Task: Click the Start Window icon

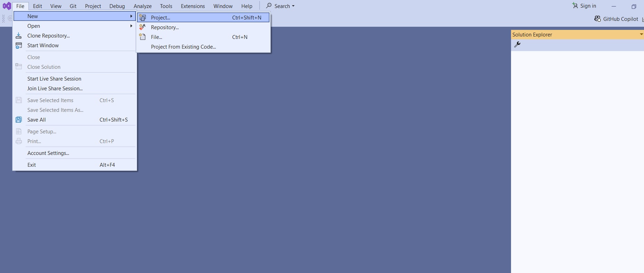Action: 19,45
